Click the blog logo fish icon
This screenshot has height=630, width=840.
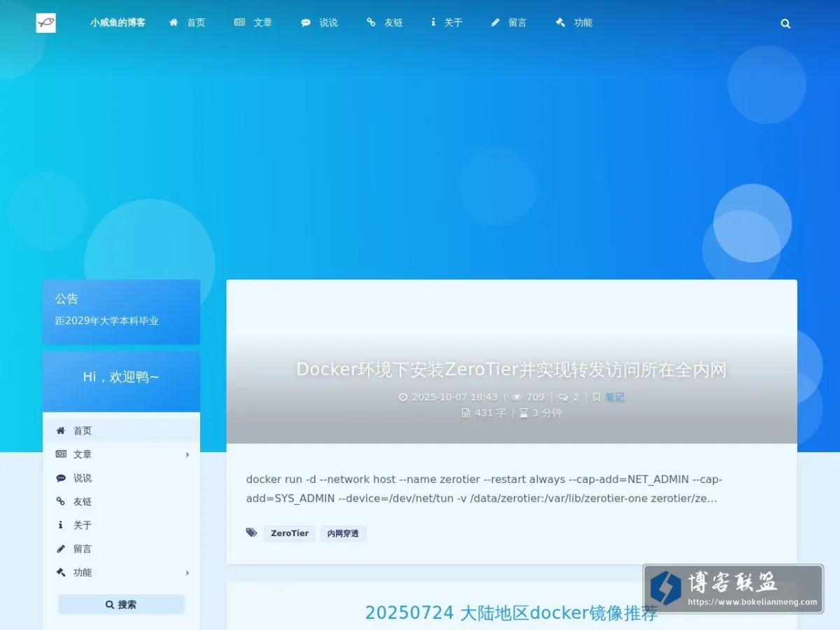45,22
